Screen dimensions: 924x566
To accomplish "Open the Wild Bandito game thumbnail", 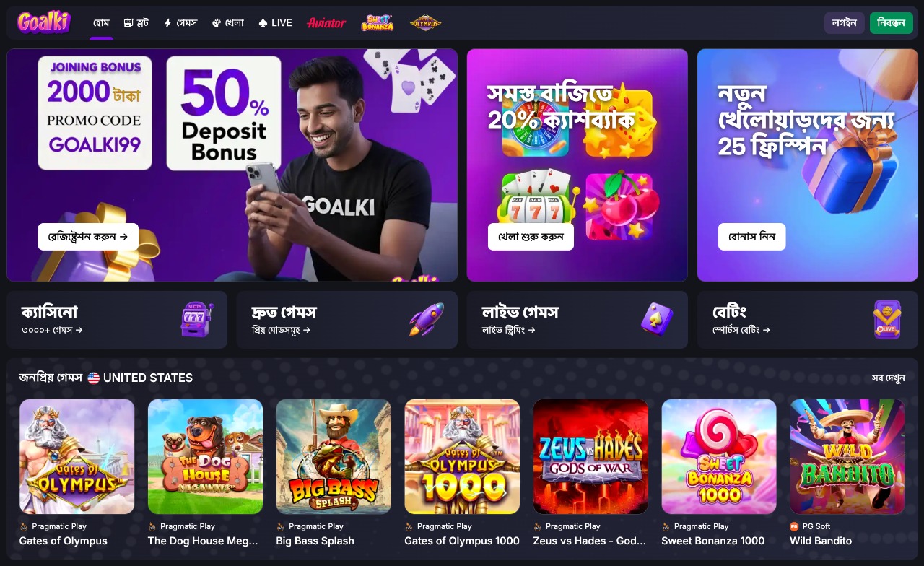I will [x=847, y=456].
